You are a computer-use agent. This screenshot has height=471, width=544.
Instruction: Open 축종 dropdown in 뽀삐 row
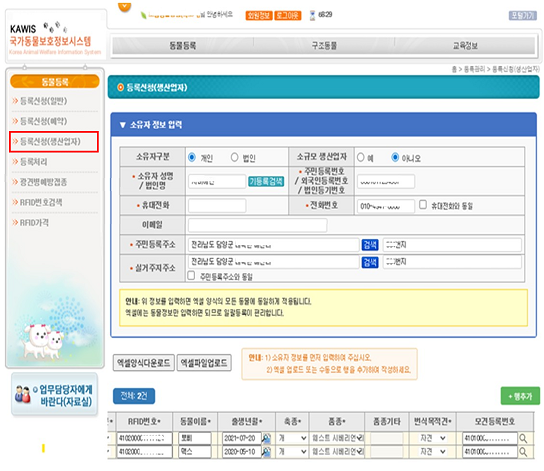click(x=292, y=438)
